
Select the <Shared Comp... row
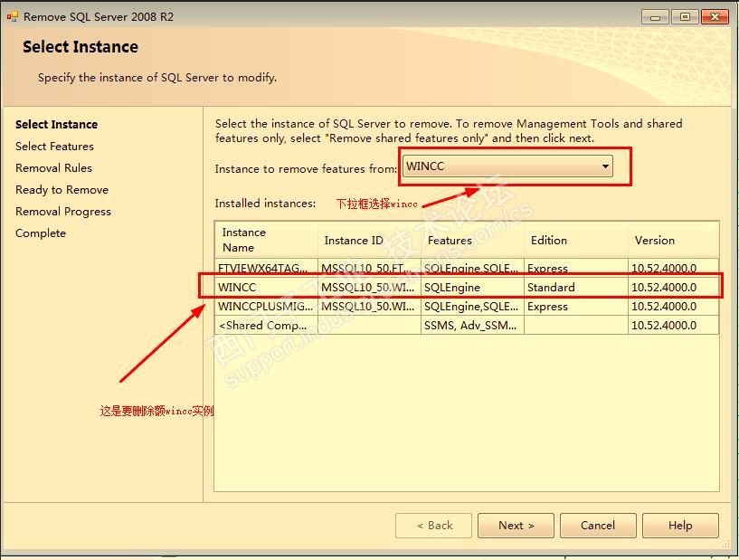[x=467, y=326]
